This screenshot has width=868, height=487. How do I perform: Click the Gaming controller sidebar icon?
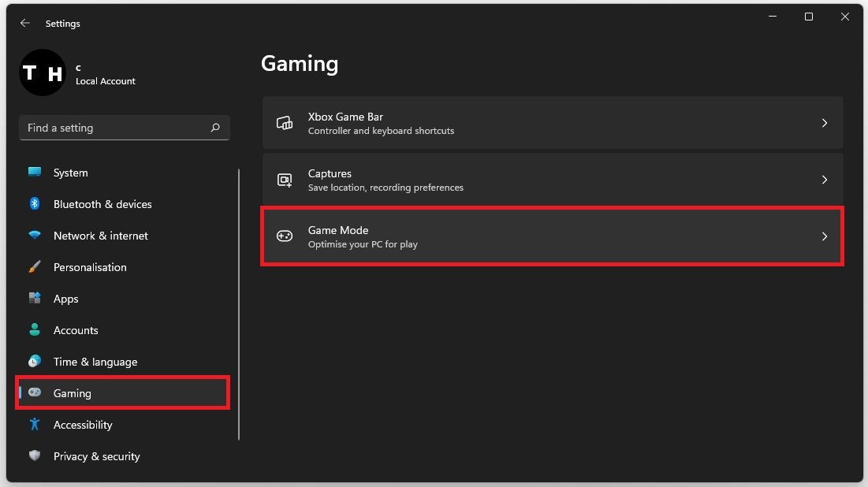pos(35,392)
